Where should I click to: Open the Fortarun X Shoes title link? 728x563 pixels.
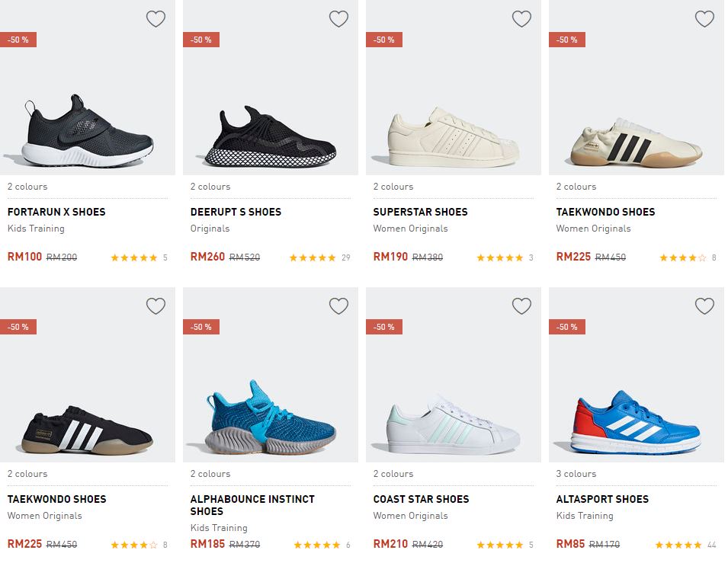[56, 212]
